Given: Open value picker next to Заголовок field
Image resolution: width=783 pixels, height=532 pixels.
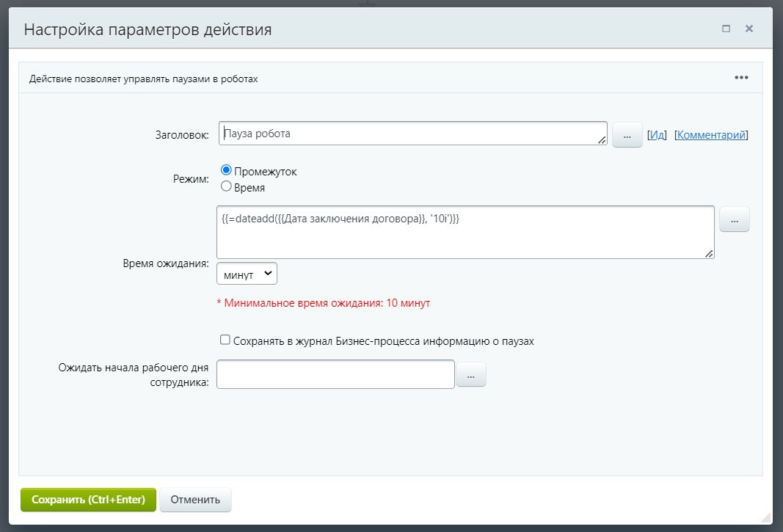Looking at the screenshot, I should pos(627,135).
